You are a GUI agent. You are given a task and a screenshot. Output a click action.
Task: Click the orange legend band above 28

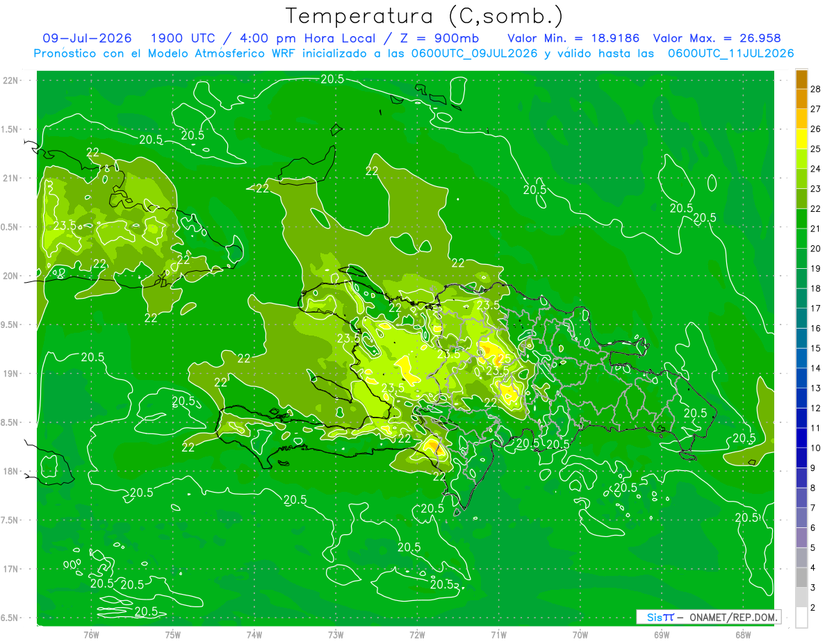[801, 79]
